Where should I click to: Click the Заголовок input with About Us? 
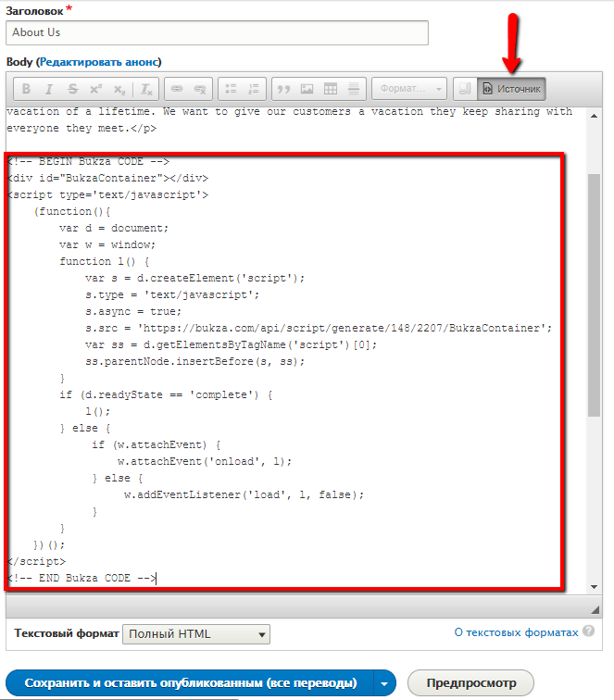pyautogui.click(x=217, y=32)
